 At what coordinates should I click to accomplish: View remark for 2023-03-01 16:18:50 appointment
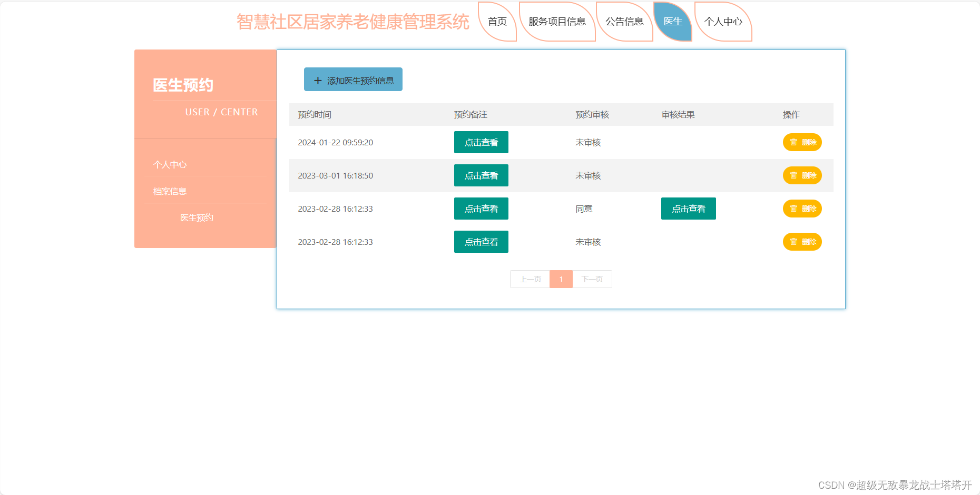pos(481,175)
